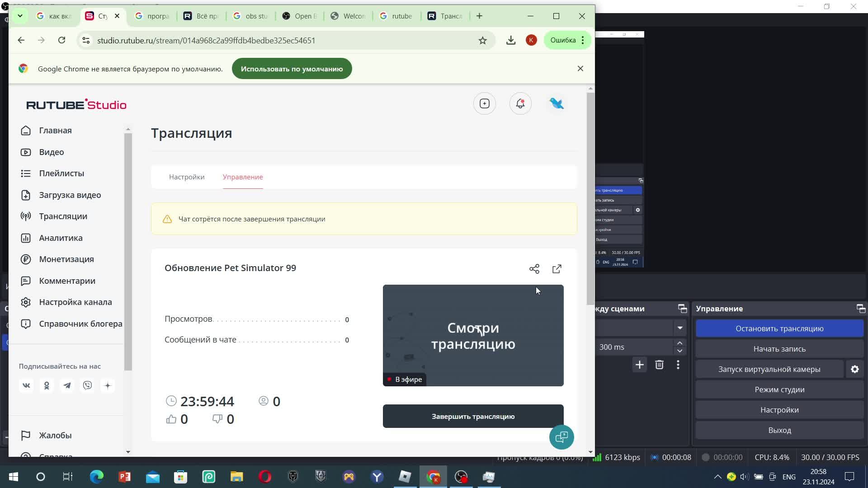Increase transition duration stepper in OBS

pyautogui.click(x=680, y=343)
